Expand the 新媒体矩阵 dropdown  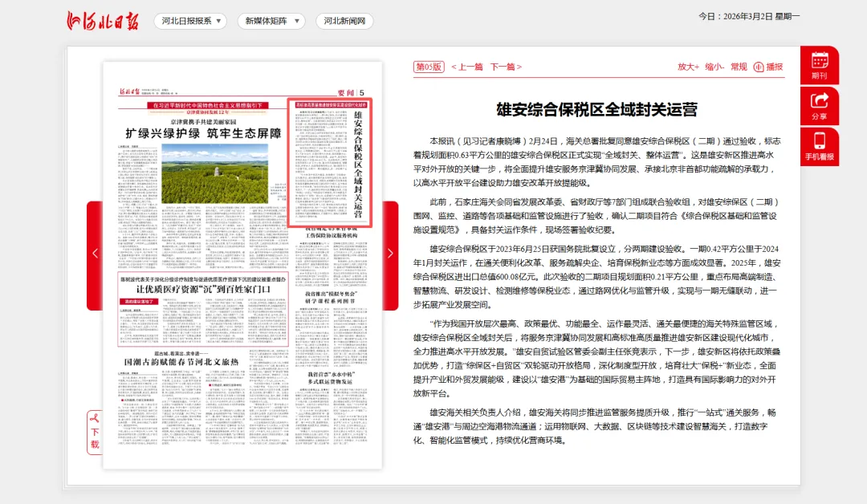pos(271,21)
